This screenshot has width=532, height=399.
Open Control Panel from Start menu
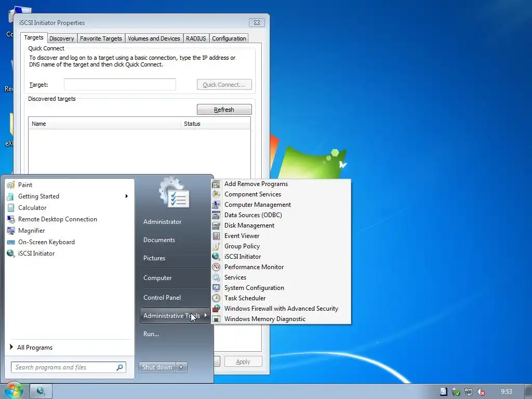pyautogui.click(x=162, y=298)
